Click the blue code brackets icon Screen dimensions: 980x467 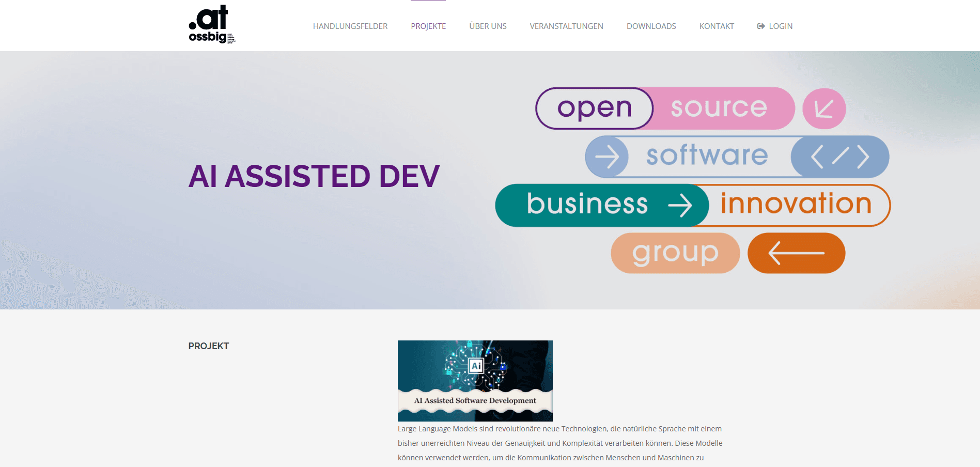click(839, 157)
